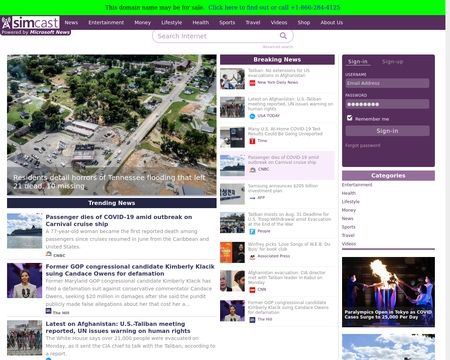Click the Forgot password link
Screen dimensions: 450x360
coord(363,146)
